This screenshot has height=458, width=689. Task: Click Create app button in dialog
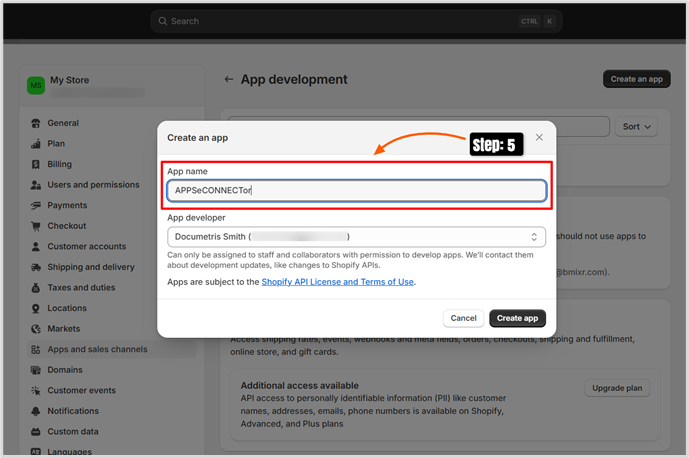[x=517, y=318]
